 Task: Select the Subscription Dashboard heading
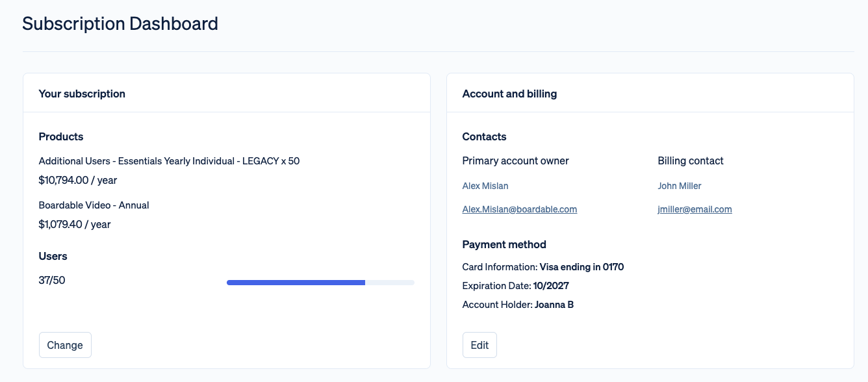(x=120, y=23)
